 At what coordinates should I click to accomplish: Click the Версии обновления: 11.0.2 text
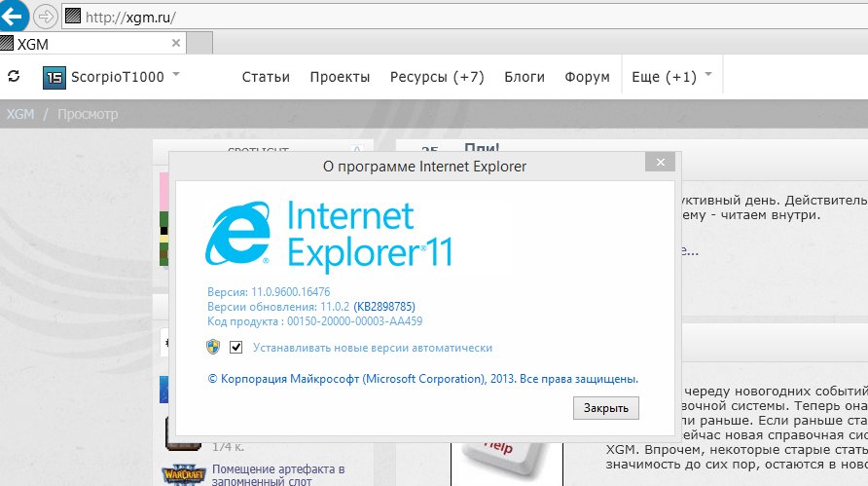click(x=278, y=307)
